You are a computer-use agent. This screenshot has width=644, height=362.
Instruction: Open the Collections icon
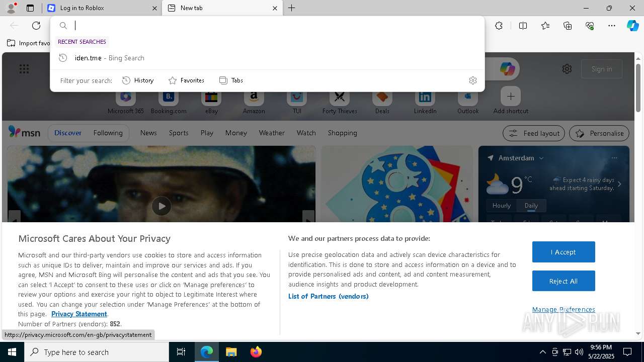pyautogui.click(x=568, y=26)
